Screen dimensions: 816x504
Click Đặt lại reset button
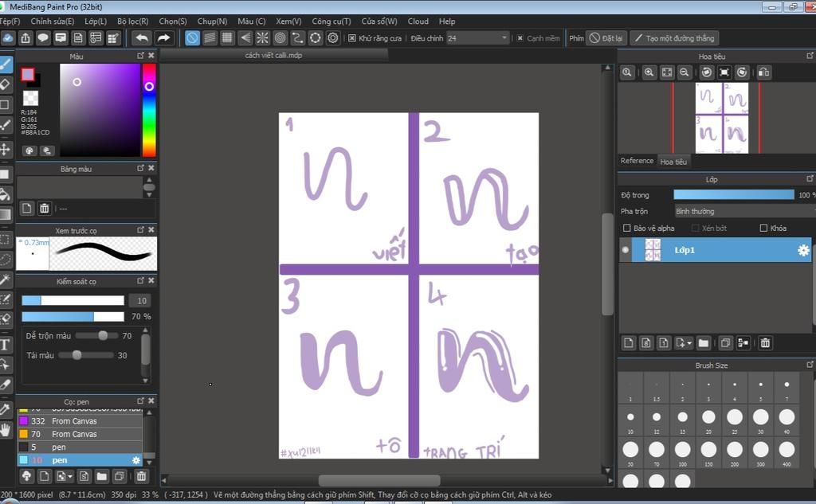click(606, 38)
